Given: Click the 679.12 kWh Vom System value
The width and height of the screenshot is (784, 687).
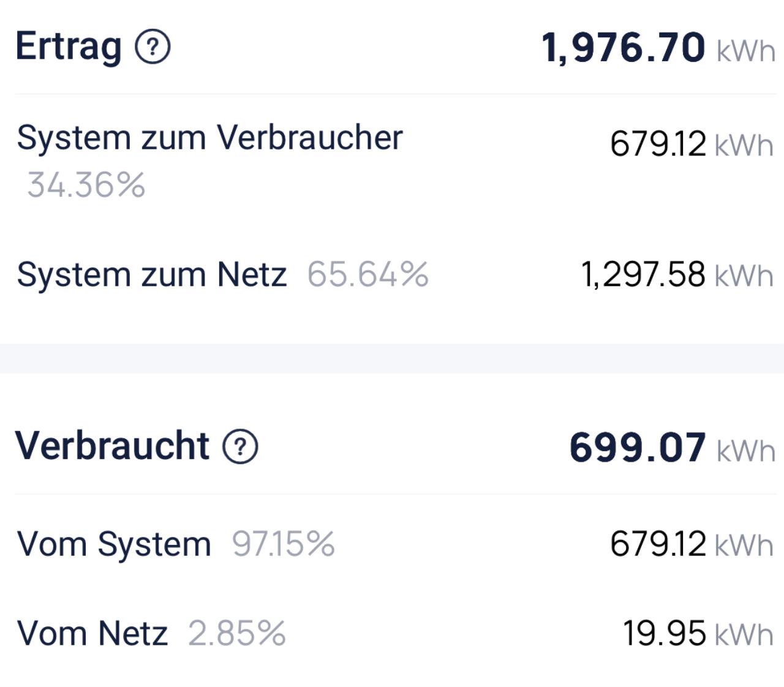Looking at the screenshot, I should [658, 544].
